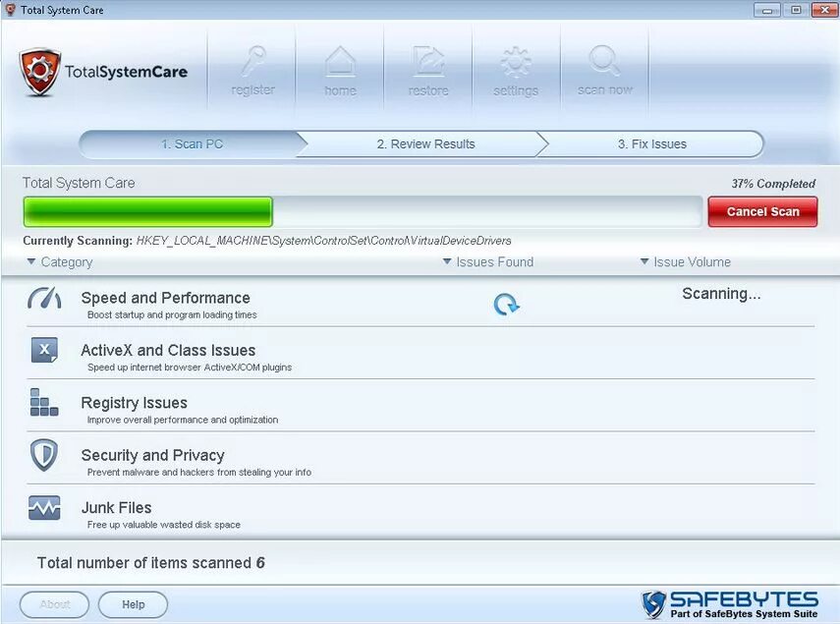Select the Junk Files waveform icon
The height and width of the screenshot is (624, 840).
pos(43,508)
